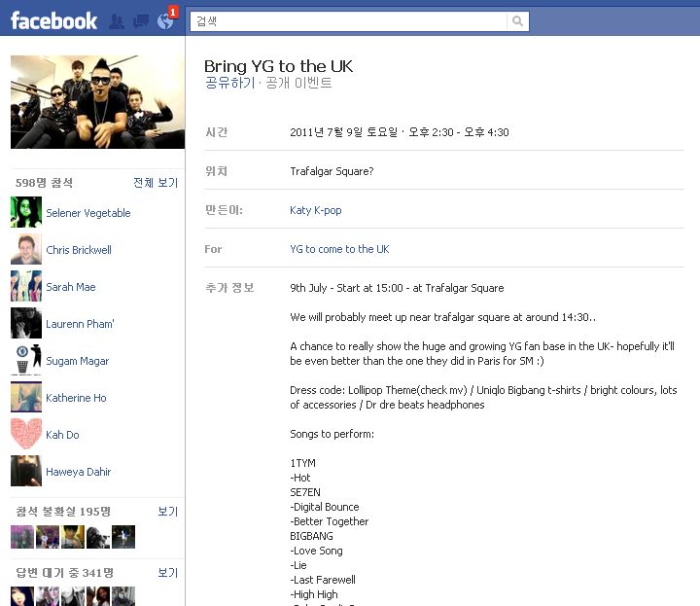Focus the 검색 search field
Viewport: 700px width, 606px height.
tap(349, 21)
